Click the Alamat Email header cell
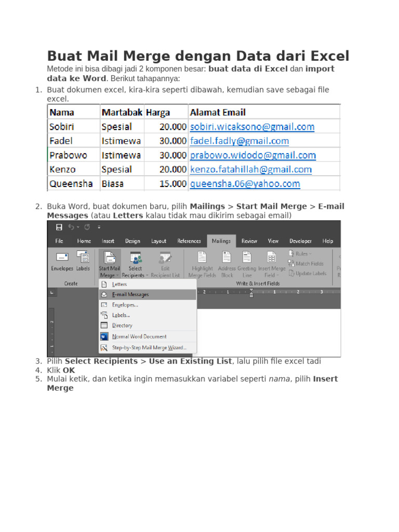 point(264,112)
